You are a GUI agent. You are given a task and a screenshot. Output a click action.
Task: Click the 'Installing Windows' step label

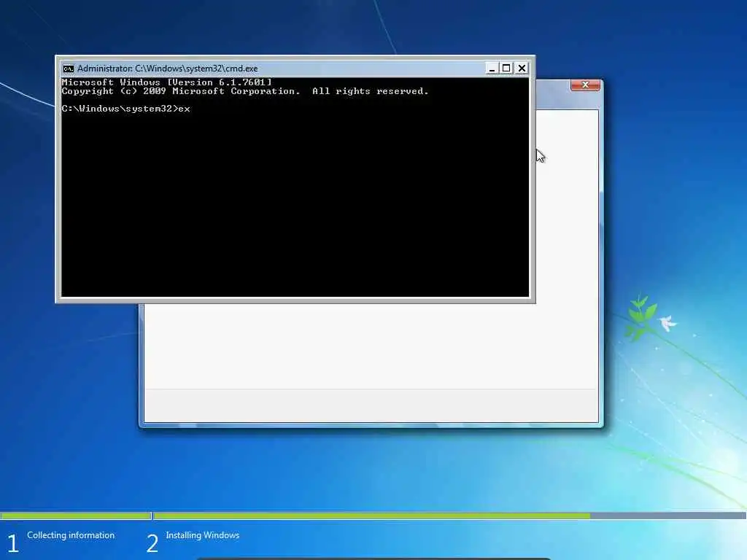coord(203,535)
